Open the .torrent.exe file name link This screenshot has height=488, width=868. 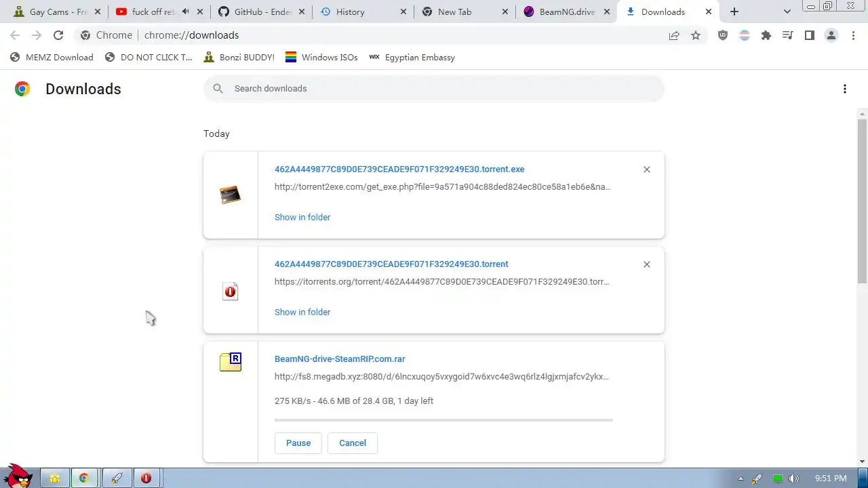point(399,169)
